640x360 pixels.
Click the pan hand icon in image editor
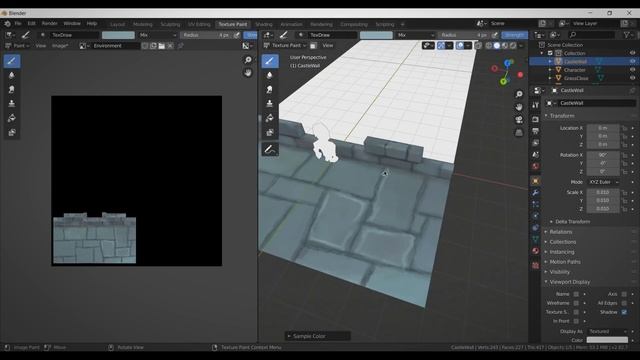click(x=248, y=73)
